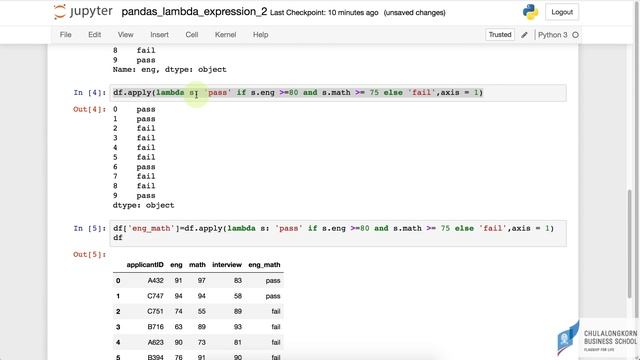Open the File menu

[65, 35]
